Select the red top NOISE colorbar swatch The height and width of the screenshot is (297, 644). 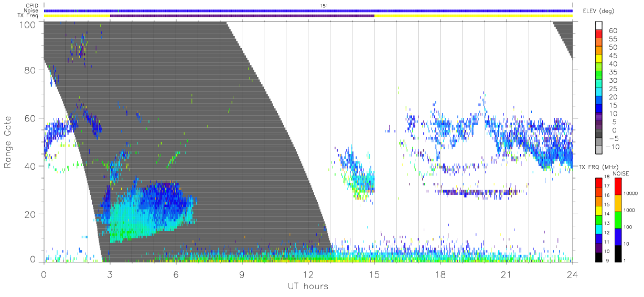[x=618, y=186]
